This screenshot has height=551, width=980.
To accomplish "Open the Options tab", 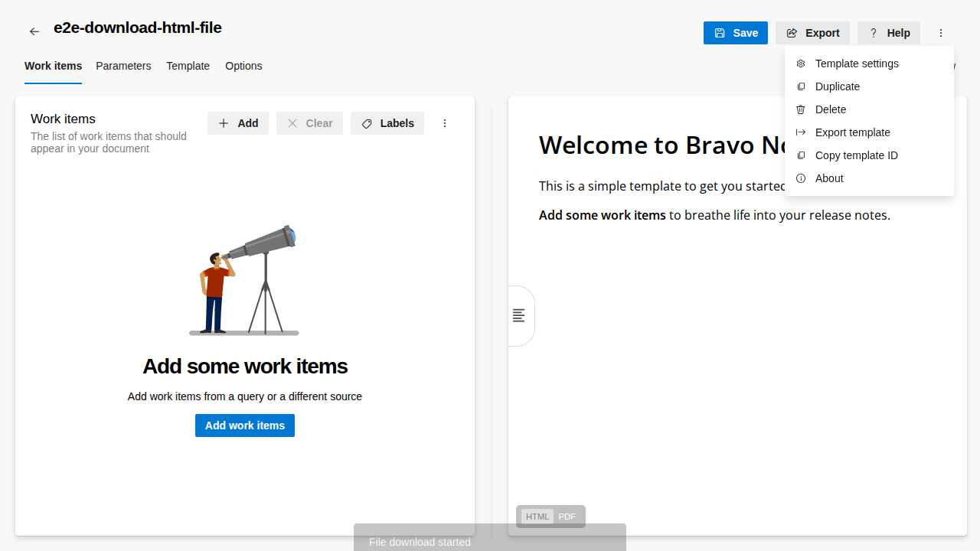I will [x=243, y=66].
